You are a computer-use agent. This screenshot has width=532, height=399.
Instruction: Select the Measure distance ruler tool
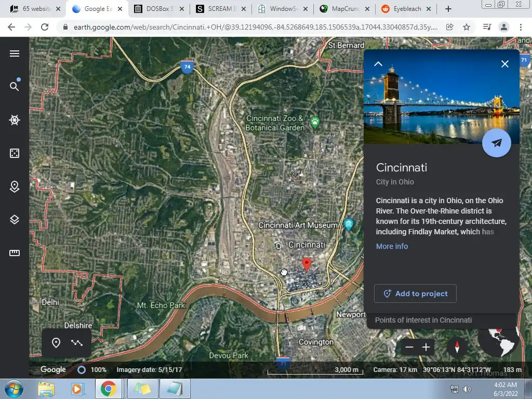coord(14,253)
